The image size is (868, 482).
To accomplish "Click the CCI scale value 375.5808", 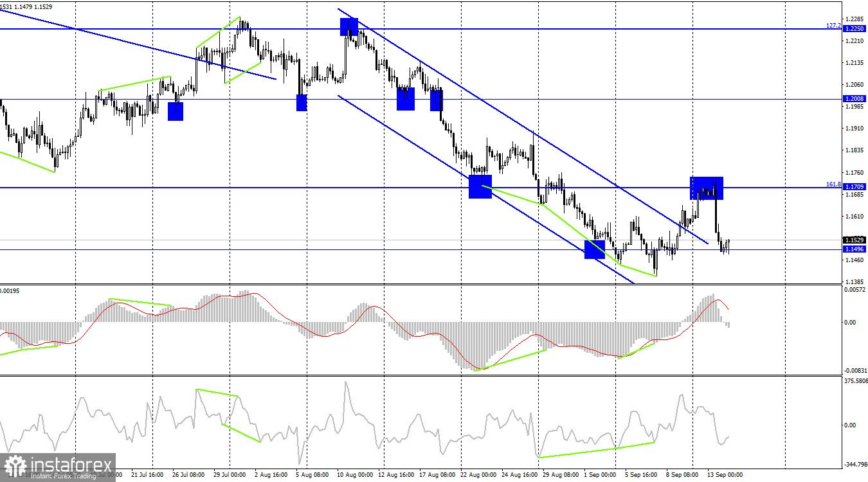I will (x=855, y=380).
